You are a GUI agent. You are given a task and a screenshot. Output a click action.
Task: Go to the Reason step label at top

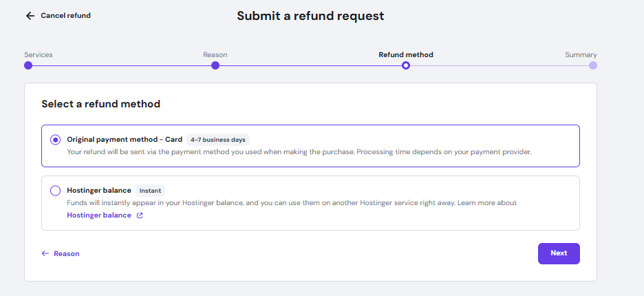tap(215, 54)
